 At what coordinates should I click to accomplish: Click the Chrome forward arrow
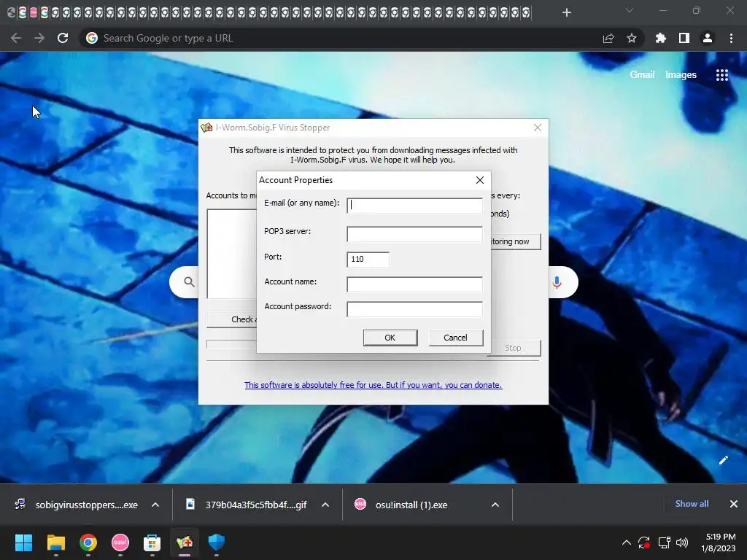pos(39,38)
